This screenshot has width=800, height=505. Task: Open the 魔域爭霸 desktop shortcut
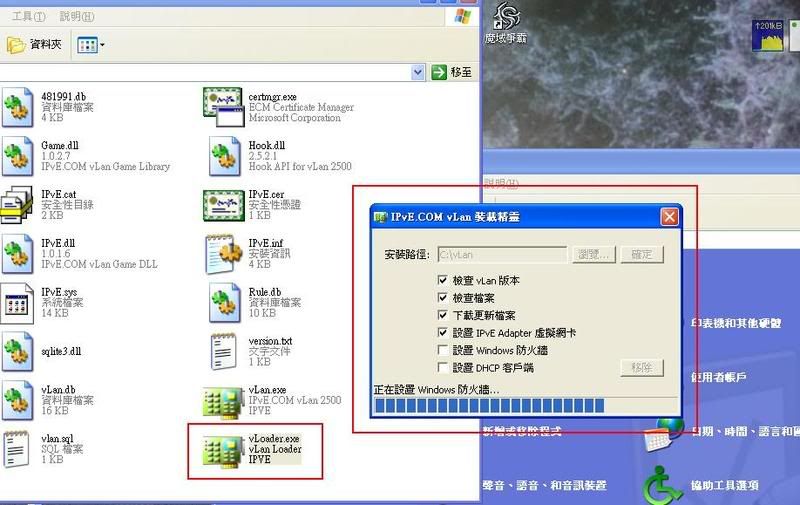(506, 23)
